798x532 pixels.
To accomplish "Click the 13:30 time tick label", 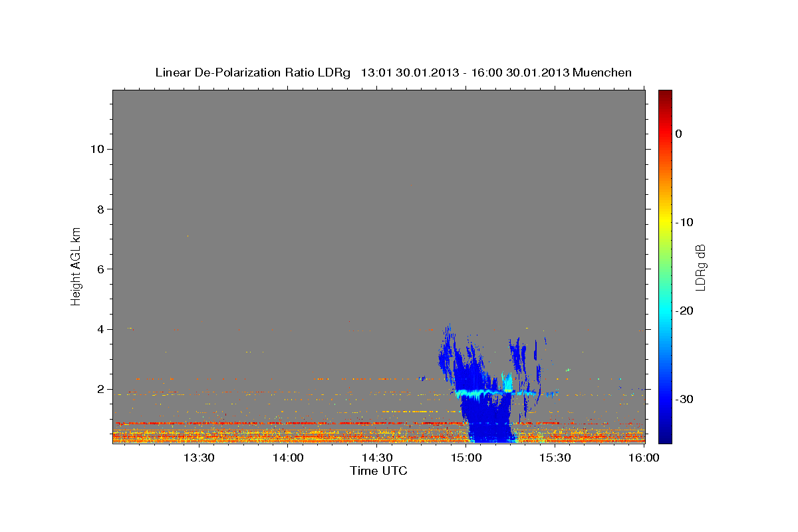I will 198,458.
